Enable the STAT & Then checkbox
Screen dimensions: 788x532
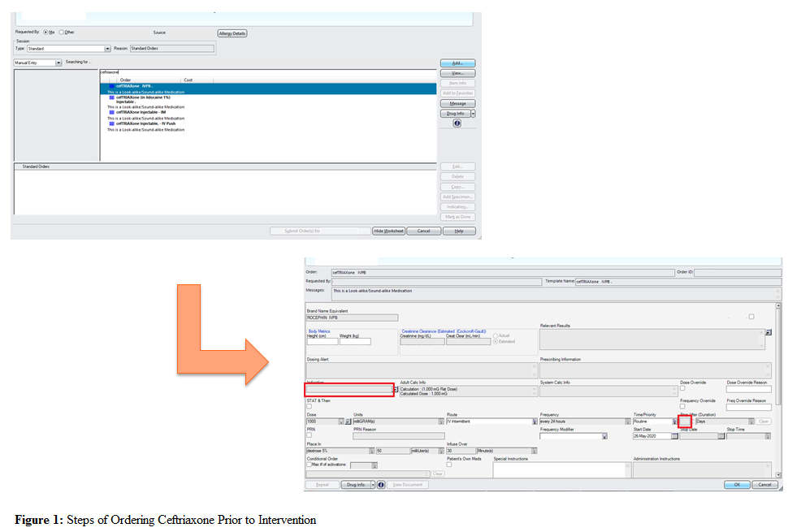click(309, 406)
